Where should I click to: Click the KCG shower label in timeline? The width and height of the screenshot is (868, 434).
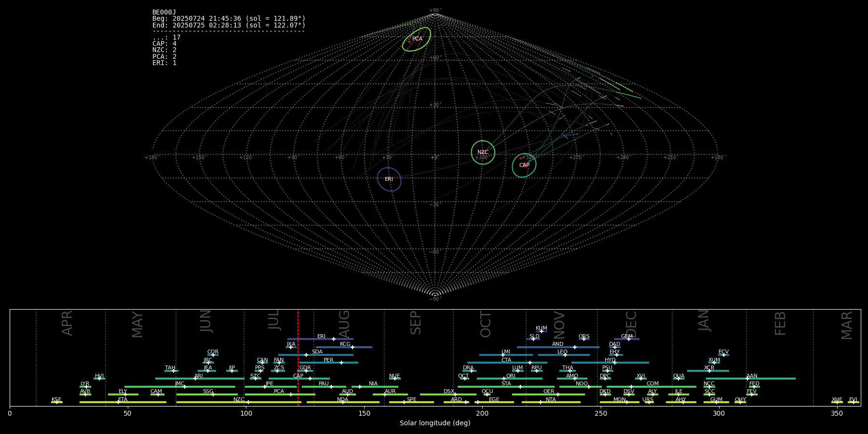click(x=345, y=344)
